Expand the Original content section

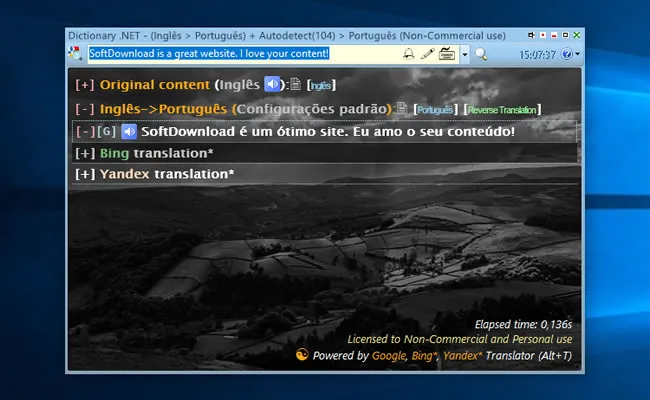click(85, 85)
